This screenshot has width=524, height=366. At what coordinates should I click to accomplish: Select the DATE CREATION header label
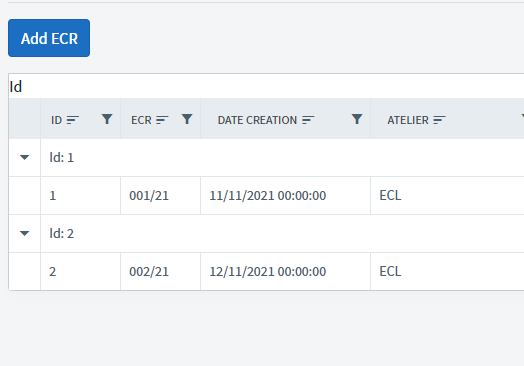click(x=257, y=120)
